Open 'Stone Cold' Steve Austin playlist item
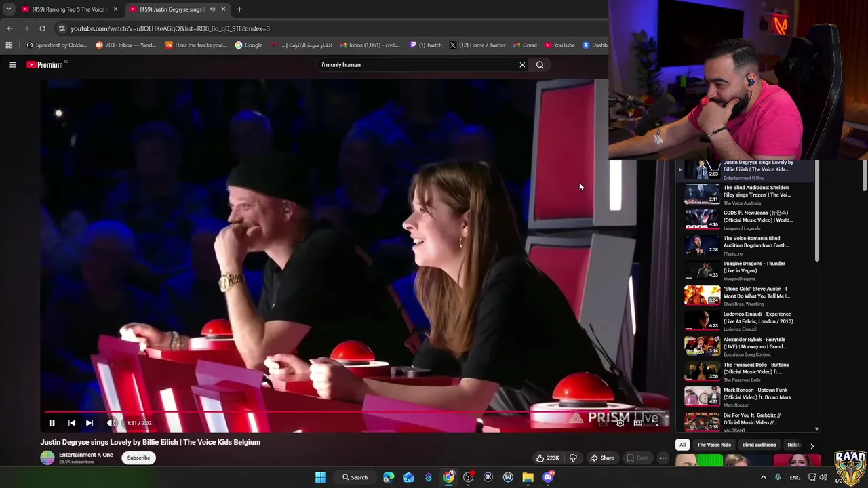This screenshot has height=488, width=868. (746, 296)
